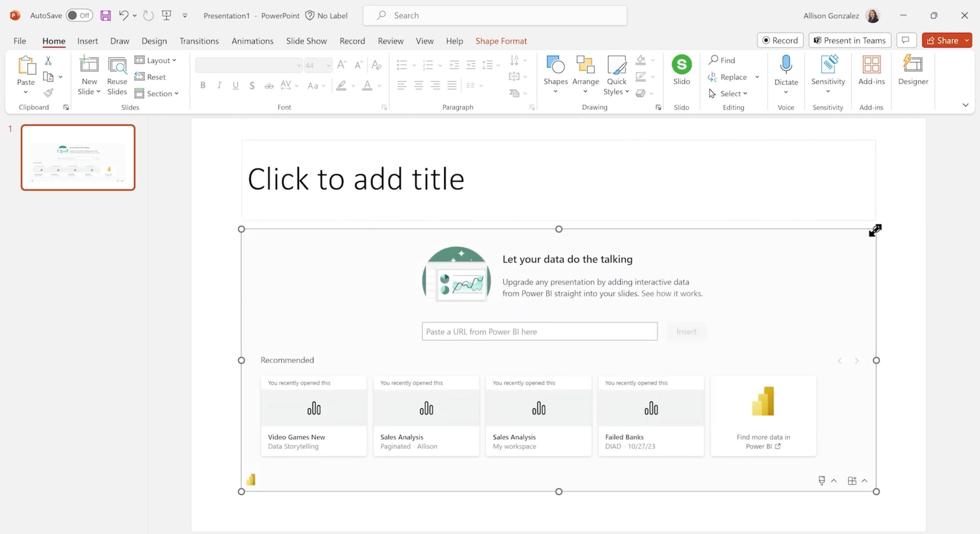Use the Format Painter
980x534 pixels.
point(48,93)
